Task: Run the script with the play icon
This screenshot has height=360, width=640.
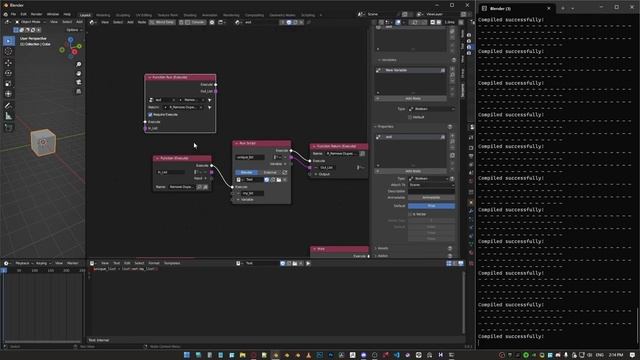Action: click(308, 263)
